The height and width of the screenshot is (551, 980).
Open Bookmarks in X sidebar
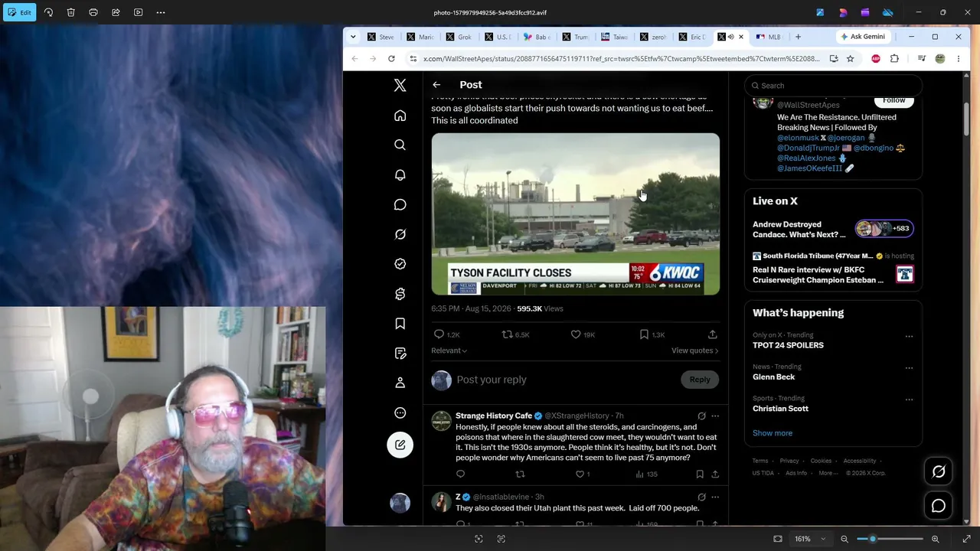pos(400,324)
